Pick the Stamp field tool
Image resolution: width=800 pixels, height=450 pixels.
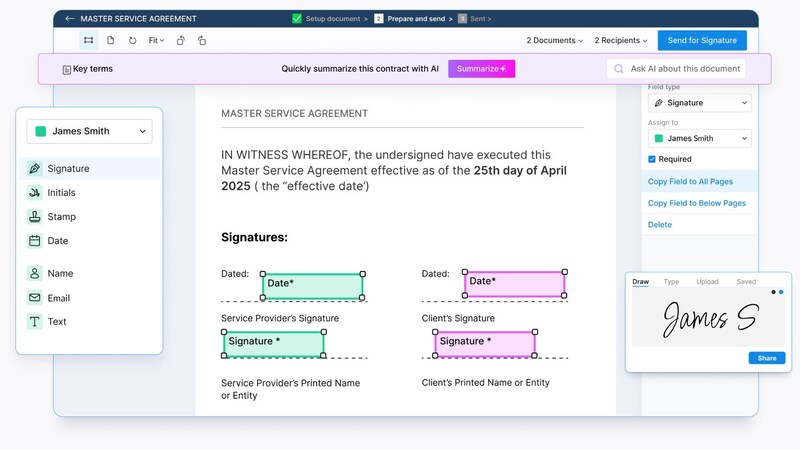pyautogui.click(x=61, y=217)
